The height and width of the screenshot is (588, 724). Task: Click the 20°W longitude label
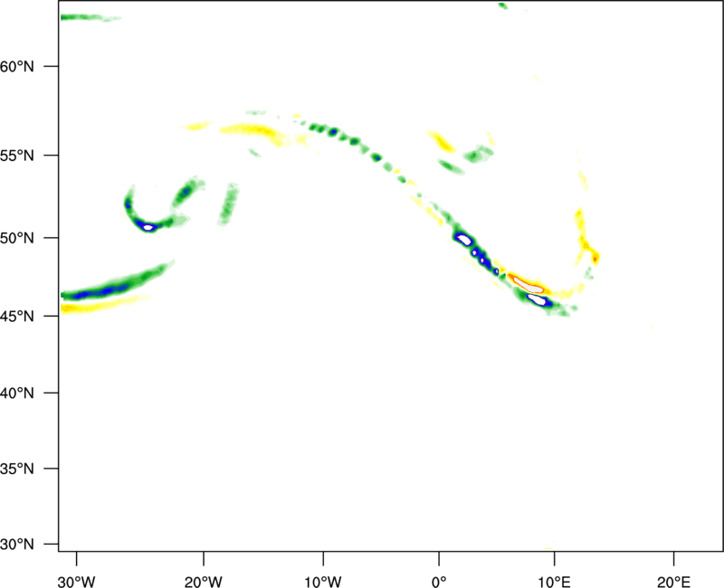[203, 582]
